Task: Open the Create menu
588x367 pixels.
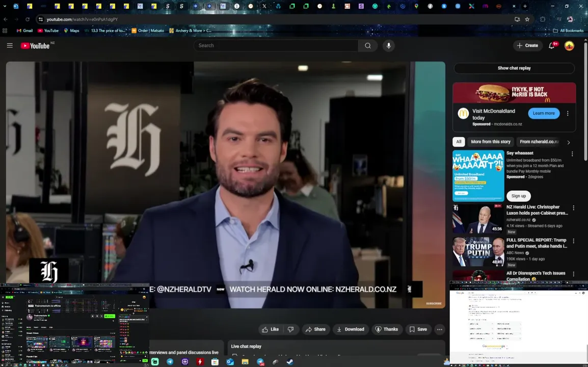Action: click(528, 45)
